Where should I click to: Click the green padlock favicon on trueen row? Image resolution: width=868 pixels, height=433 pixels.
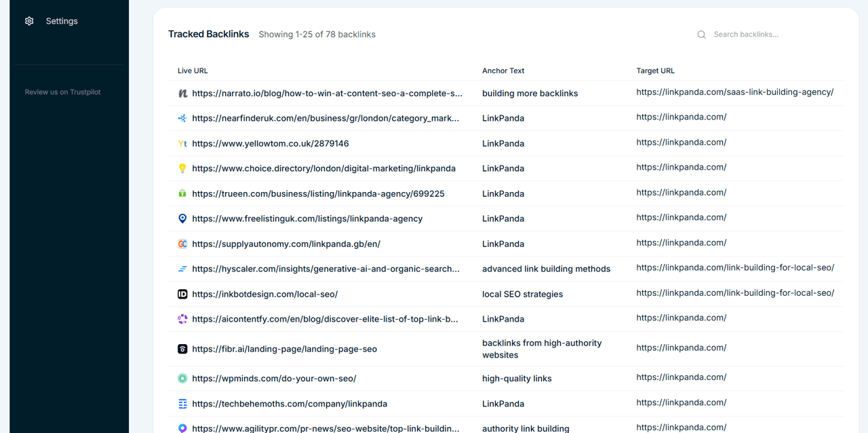click(x=182, y=193)
